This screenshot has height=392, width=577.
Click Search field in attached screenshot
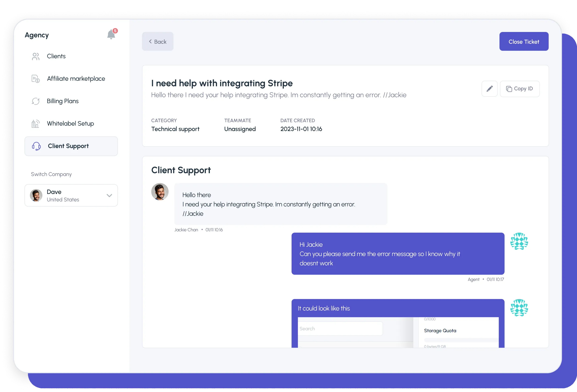[x=340, y=329]
